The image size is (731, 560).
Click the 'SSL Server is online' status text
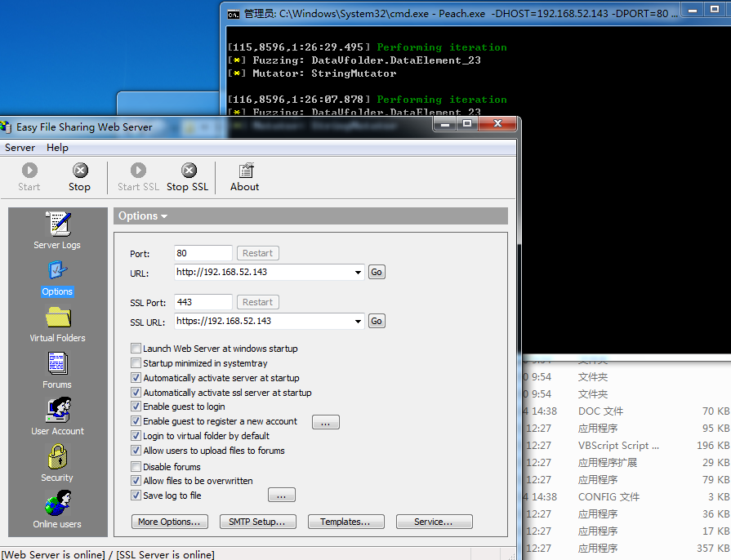point(165,554)
